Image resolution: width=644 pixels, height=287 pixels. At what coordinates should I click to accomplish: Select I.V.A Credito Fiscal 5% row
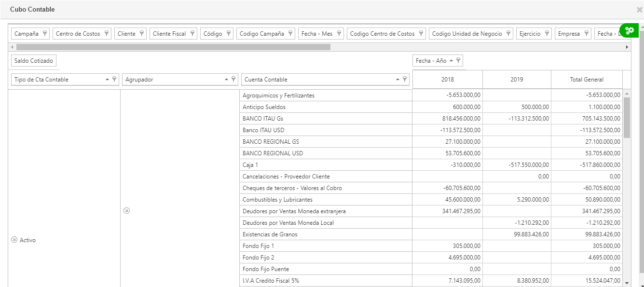326,281
